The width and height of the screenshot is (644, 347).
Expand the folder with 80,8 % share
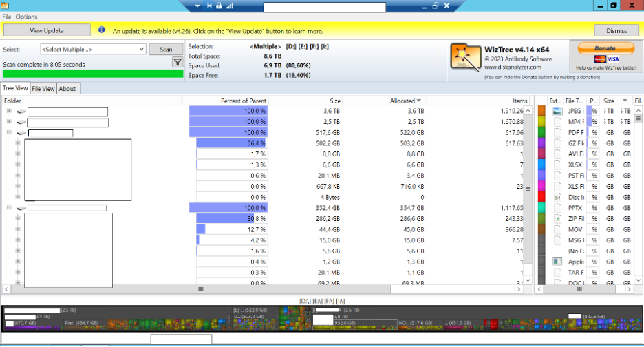coord(16,218)
